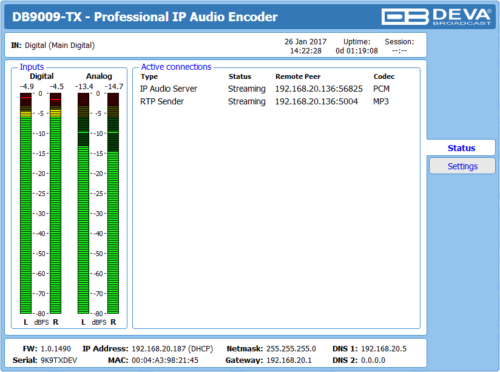This screenshot has height=372, width=500.
Task: Click the Digital left channel level meter
Action: point(26,203)
